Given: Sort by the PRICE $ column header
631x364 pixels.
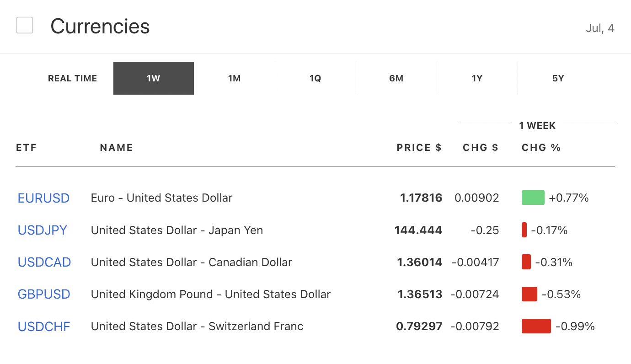Looking at the screenshot, I should tap(419, 148).
